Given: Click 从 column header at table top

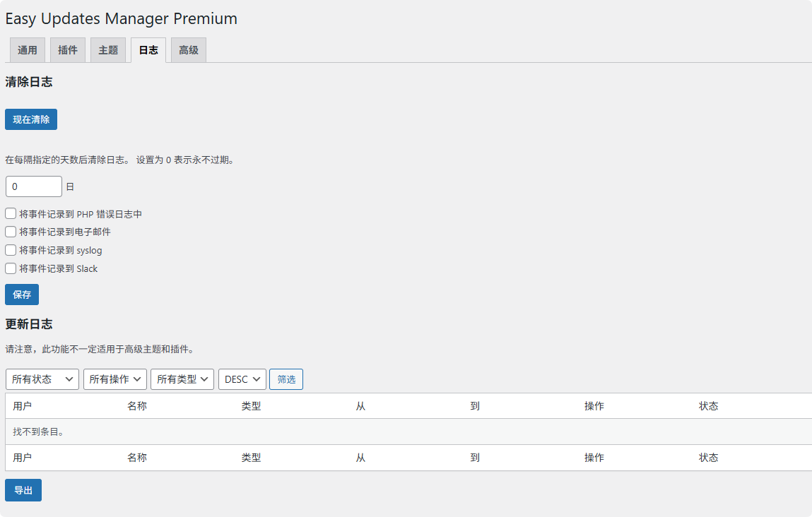Looking at the screenshot, I should click(x=360, y=406).
